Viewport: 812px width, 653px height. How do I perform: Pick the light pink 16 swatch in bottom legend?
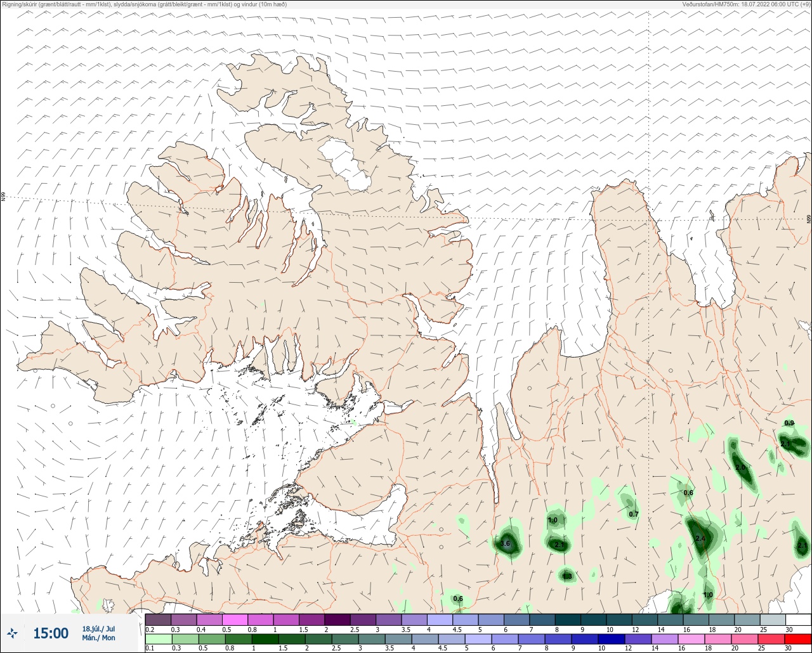point(691,639)
